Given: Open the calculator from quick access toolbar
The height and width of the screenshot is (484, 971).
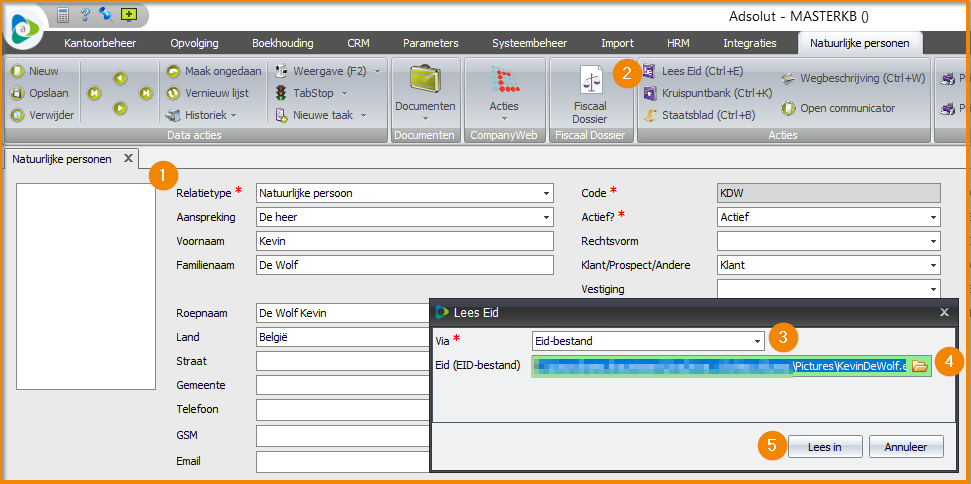Looking at the screenshot, I should click(63, 15).
